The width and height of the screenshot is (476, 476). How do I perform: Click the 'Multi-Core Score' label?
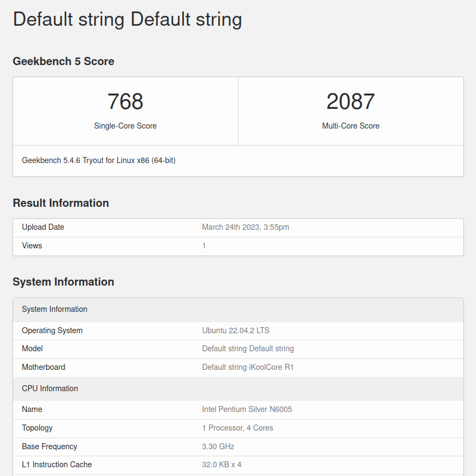351,126
